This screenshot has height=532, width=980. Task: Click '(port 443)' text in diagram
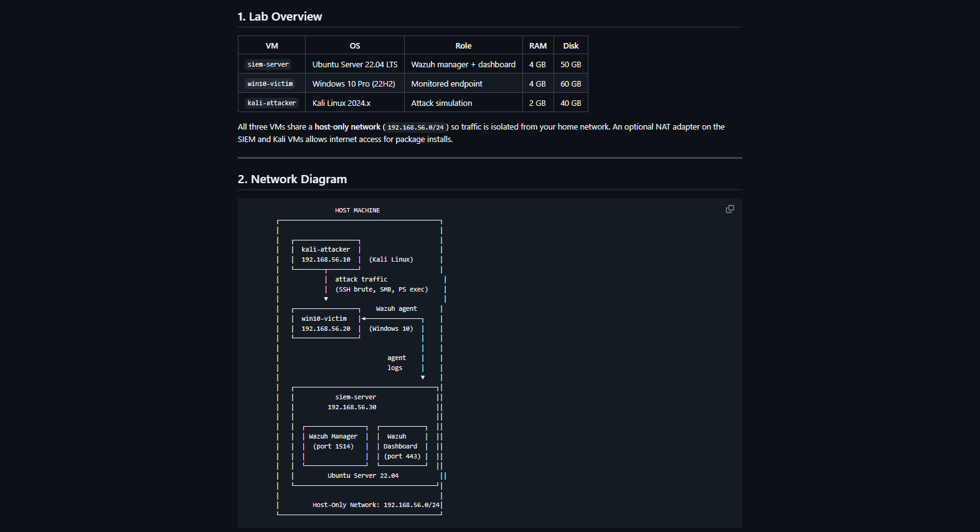pos(402,457)
